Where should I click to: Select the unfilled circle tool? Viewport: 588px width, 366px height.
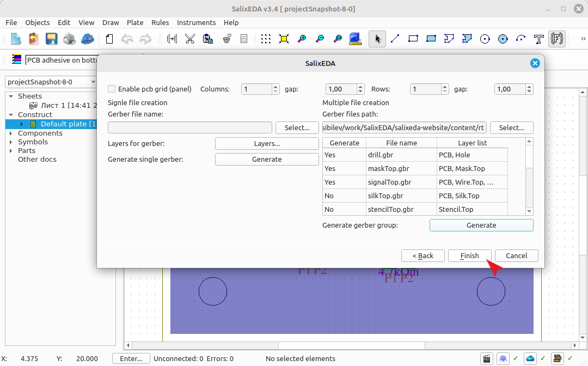[x=485, y=39]
